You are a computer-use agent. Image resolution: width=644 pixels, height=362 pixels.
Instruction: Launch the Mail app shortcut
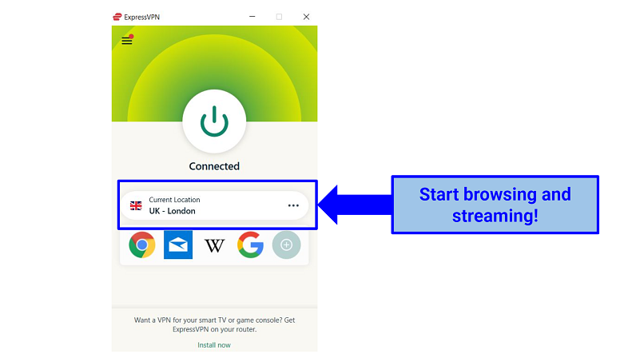point(178,245)
